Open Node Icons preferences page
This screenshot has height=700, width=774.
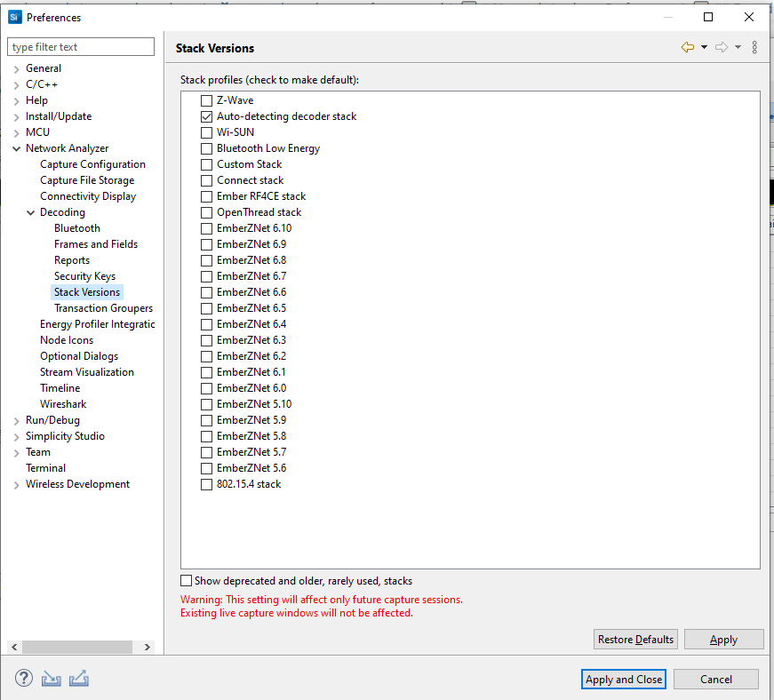[67, 340]
